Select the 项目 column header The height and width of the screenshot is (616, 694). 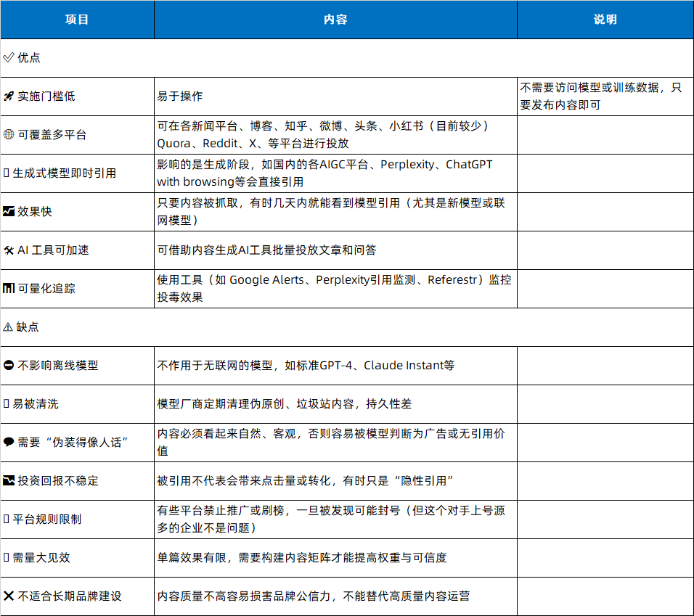(77, 20)
